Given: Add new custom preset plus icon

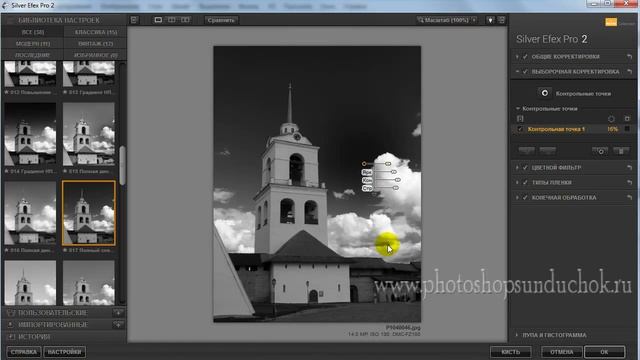Looking at the screenshot, I should click(118, 313).
